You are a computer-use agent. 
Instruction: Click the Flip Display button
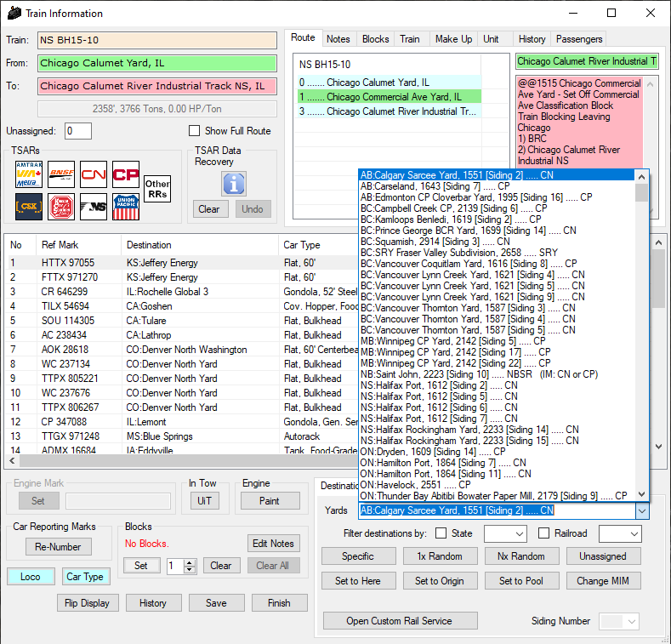(88, 603)
